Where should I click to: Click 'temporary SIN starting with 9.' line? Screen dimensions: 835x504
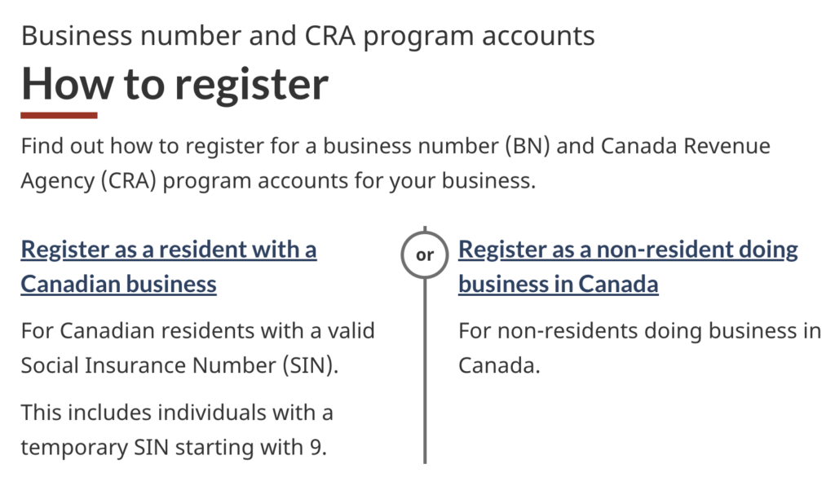pyautogui.click(x=174, y=448)
